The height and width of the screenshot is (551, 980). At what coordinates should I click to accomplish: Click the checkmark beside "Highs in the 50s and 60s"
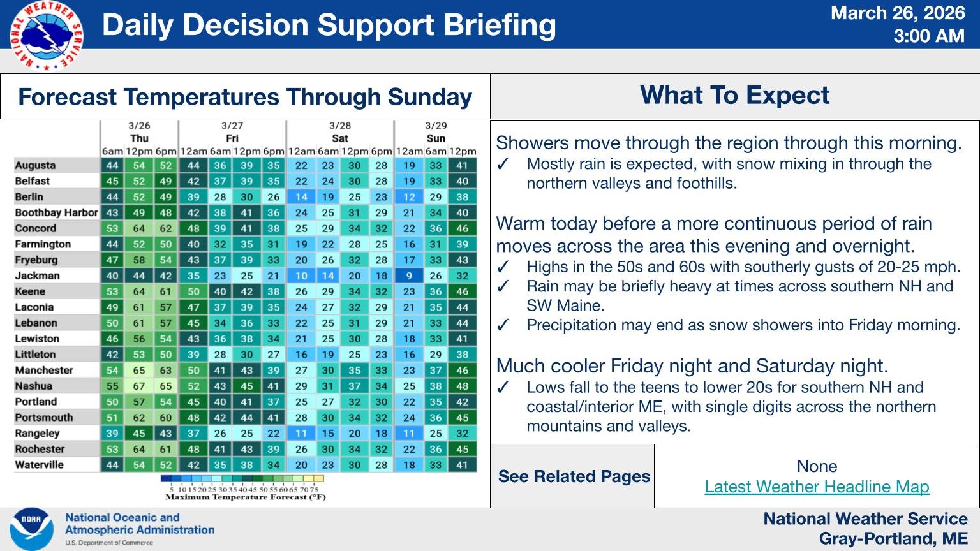(503, 267)
